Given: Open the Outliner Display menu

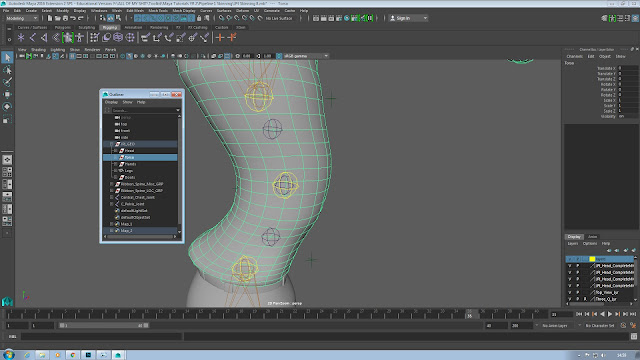Looking at the screenshot, I should [111, 102].
